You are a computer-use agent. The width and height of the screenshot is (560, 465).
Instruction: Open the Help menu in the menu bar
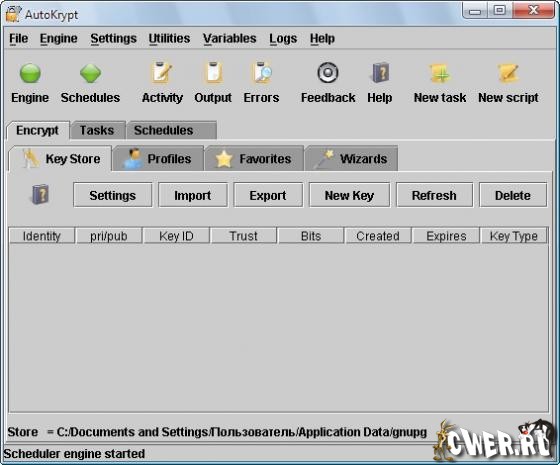point(322,39)
